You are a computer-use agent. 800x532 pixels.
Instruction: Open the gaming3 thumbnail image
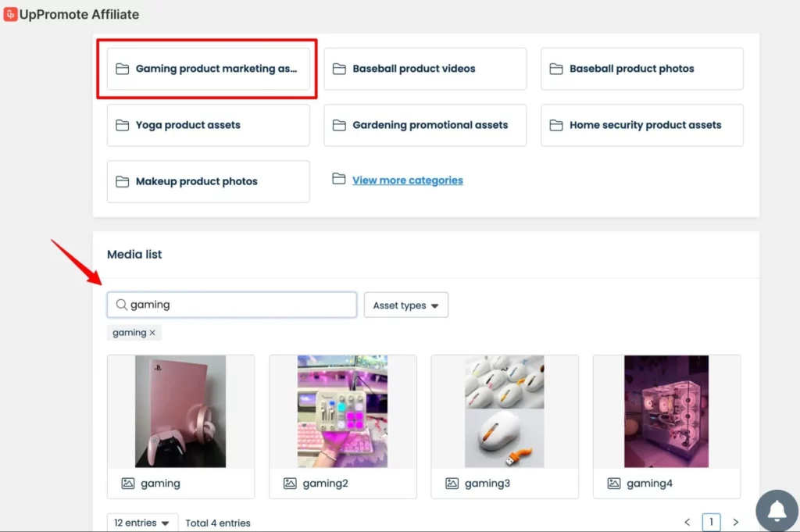505,411
